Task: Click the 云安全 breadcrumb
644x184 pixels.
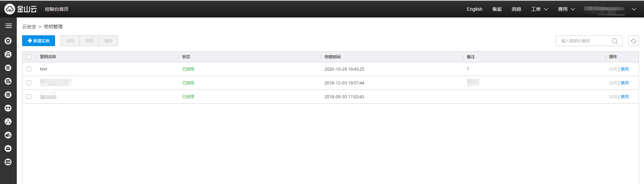Action: pyautogui.click(x=29, y=27)
